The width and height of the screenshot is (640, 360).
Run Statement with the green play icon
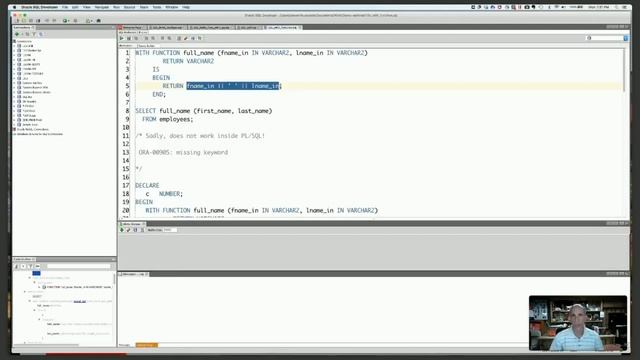click(122, 38)
